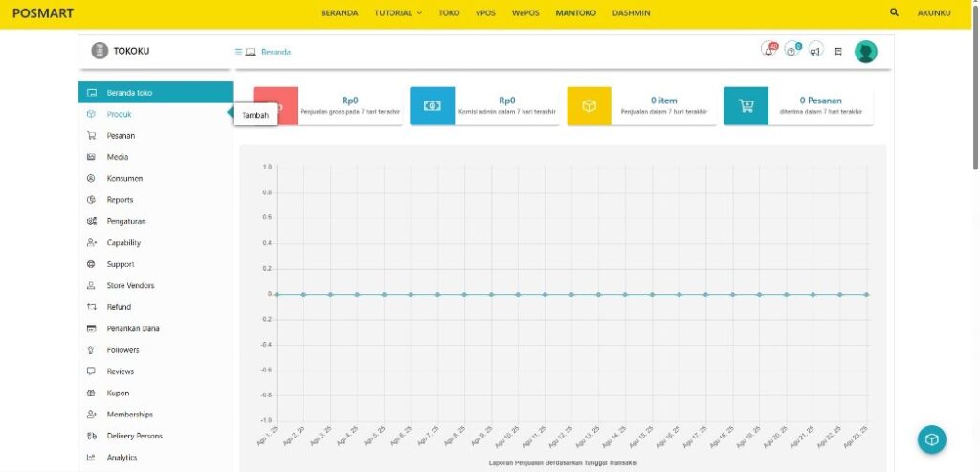This screenshot has height=472, width=980.
Task: Go to Penarikan Dana page
Action: tap(133, 328)
